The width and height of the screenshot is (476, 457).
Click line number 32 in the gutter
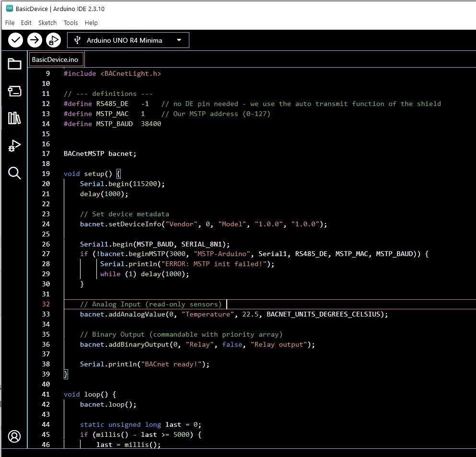46,304
